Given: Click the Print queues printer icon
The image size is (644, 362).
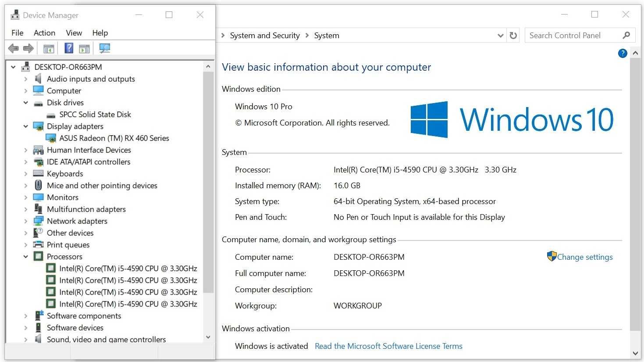Looking at the screenshot, I should tap(39, 244).
